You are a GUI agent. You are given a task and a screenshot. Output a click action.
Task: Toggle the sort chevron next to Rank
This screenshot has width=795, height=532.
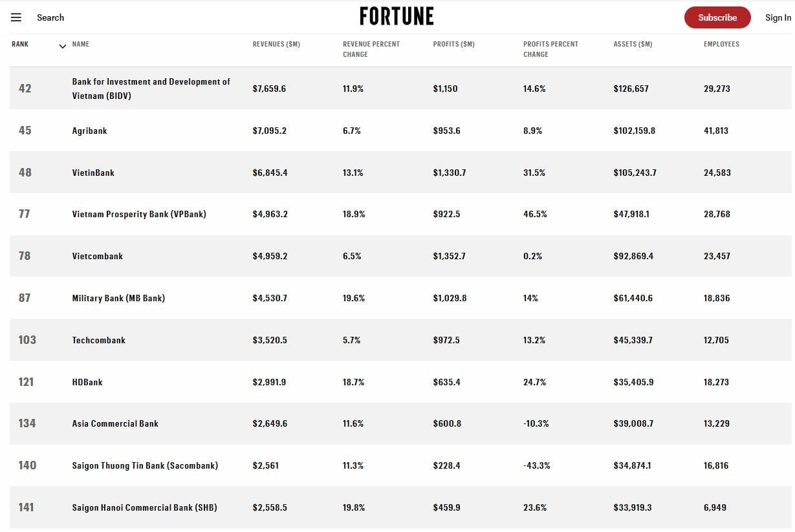click(63, 47)
